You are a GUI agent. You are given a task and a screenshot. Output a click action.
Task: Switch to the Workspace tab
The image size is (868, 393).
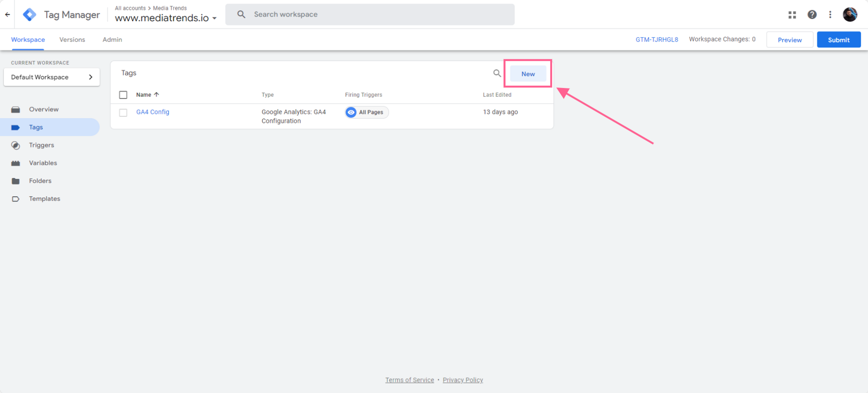pyautogui.click(x=28, y=40)
